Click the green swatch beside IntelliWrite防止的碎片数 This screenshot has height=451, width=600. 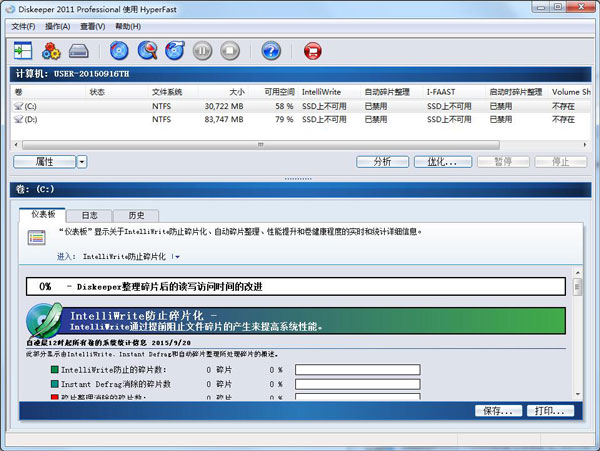pos(55,370)
